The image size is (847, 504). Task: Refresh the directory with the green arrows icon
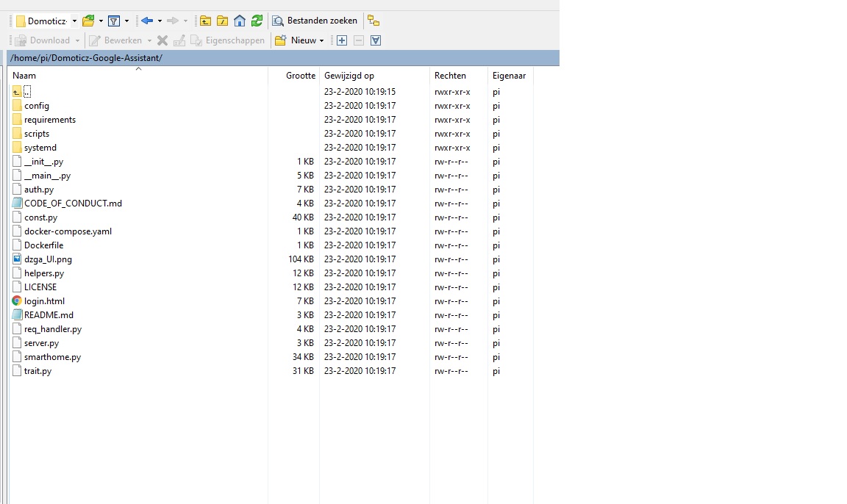click(257, 21)
